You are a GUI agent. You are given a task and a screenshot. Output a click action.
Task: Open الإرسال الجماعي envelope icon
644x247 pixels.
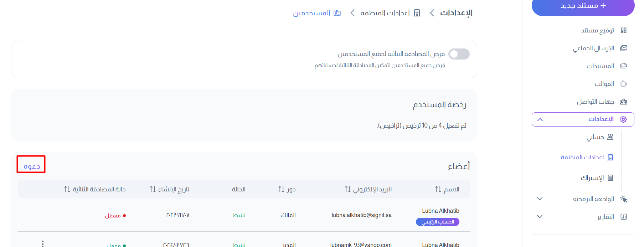point(624,48)
